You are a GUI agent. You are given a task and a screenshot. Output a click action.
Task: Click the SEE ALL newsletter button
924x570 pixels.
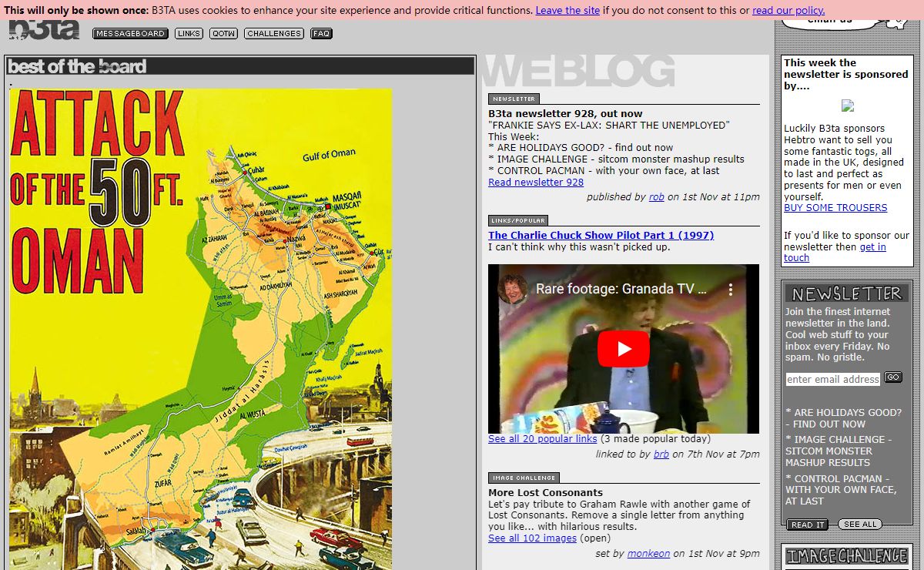tap(859, 525)
